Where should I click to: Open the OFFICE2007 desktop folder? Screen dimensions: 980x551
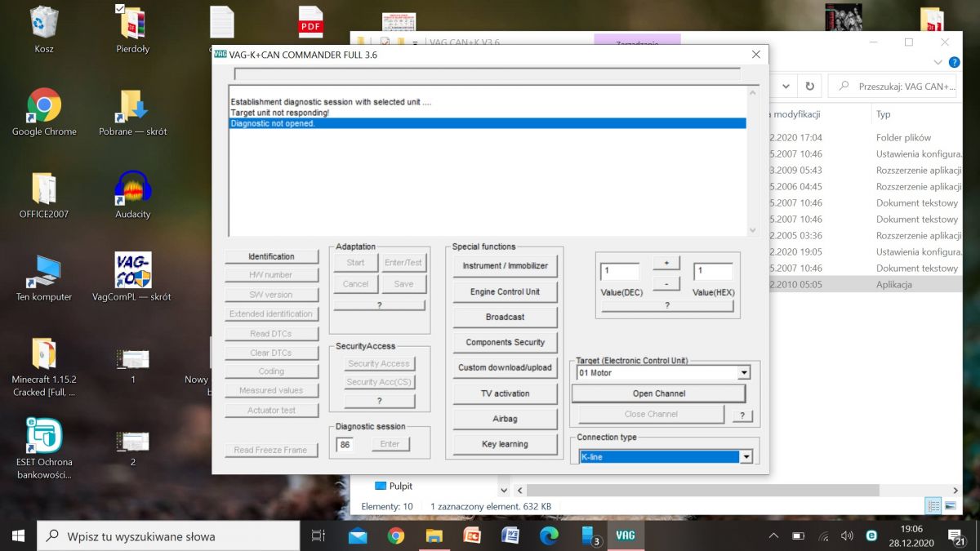[x=44, y=196]
